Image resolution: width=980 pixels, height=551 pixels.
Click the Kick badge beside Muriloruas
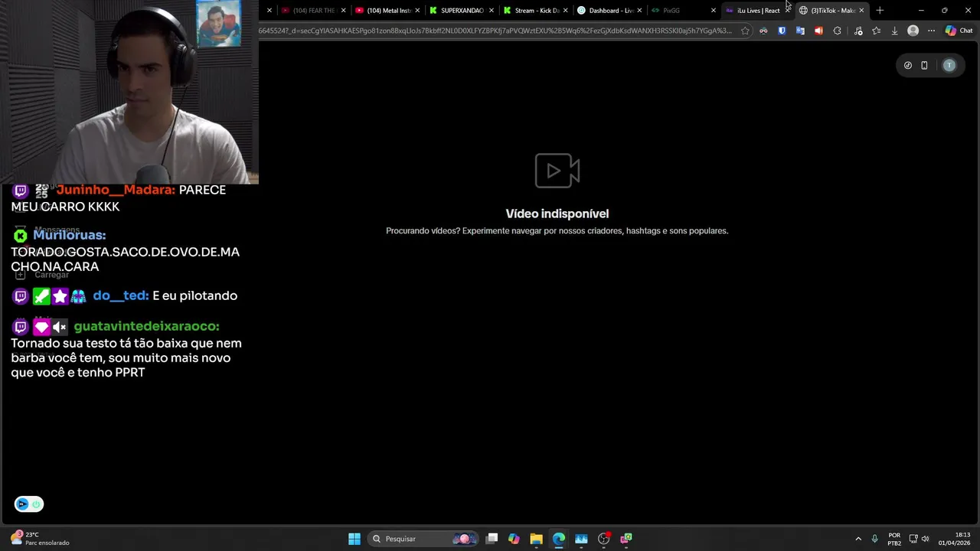tap(21, 235)
